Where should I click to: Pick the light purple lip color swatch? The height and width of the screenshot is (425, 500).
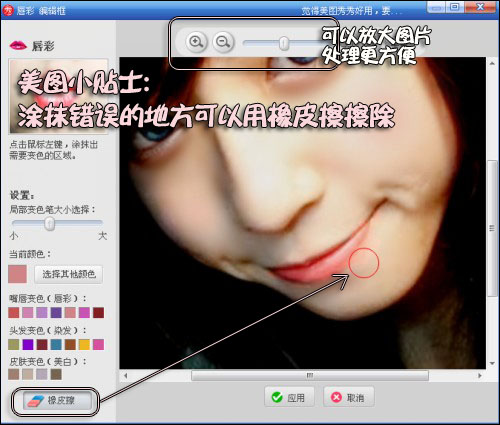[42, 312]
